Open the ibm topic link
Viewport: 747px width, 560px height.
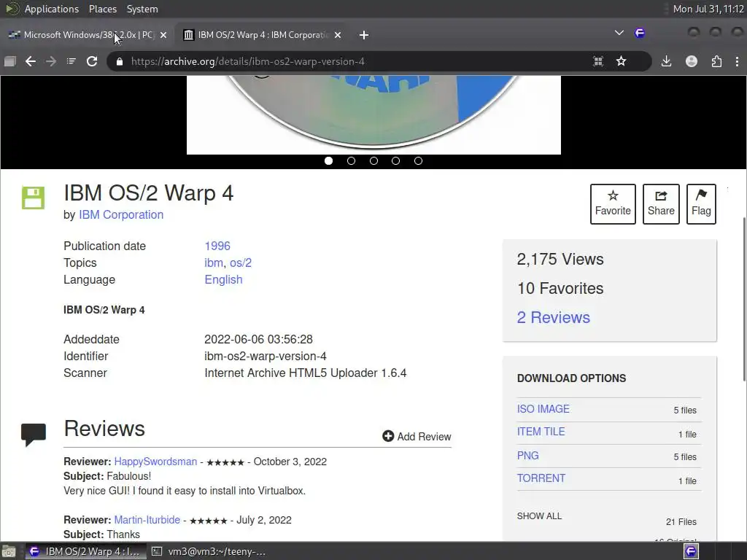click(x=214, y=262)
